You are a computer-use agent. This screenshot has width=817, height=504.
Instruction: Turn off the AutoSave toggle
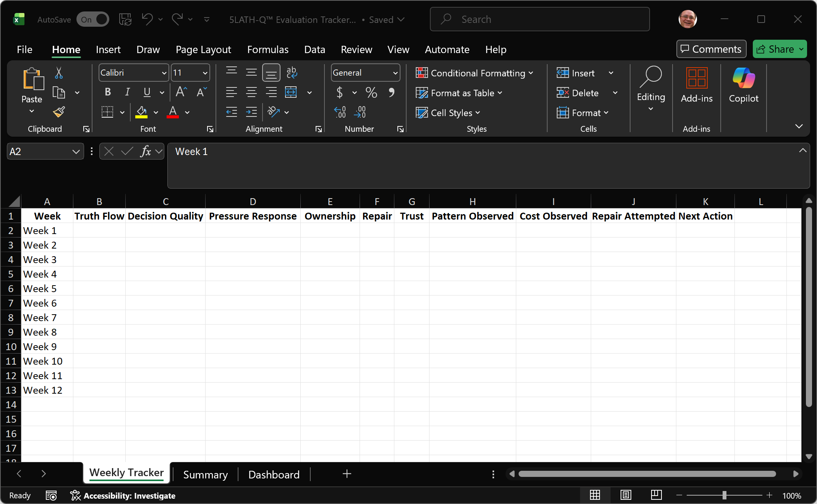(93, 19)
